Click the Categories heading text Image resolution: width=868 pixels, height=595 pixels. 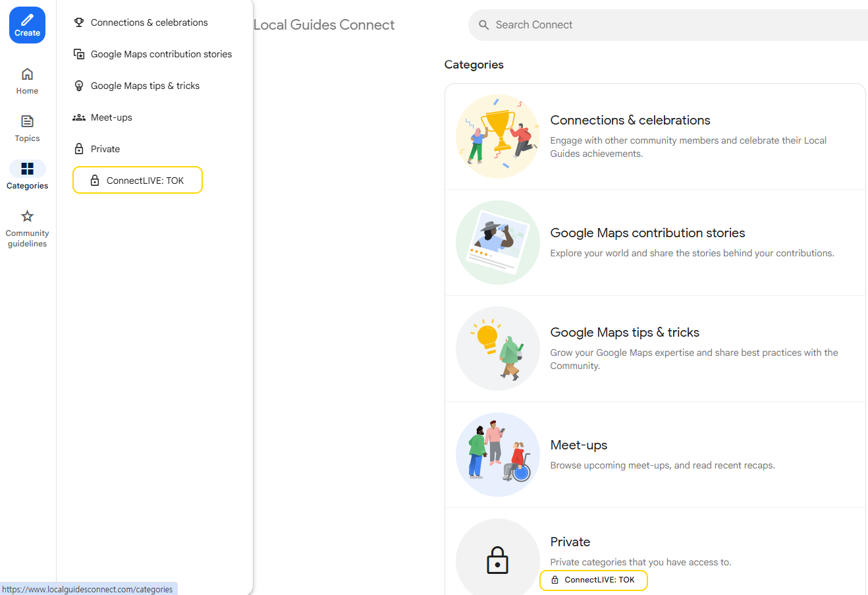(x=474, y=65)
